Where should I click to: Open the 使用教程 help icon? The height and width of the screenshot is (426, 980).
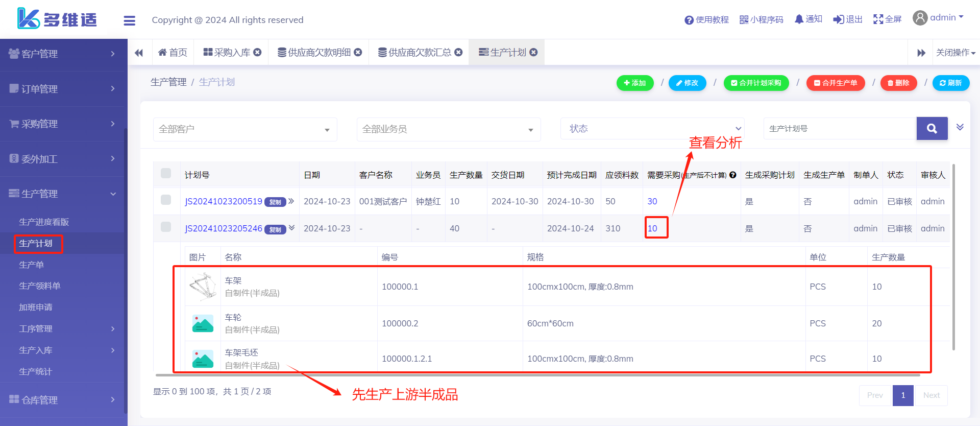coord(689,20)
